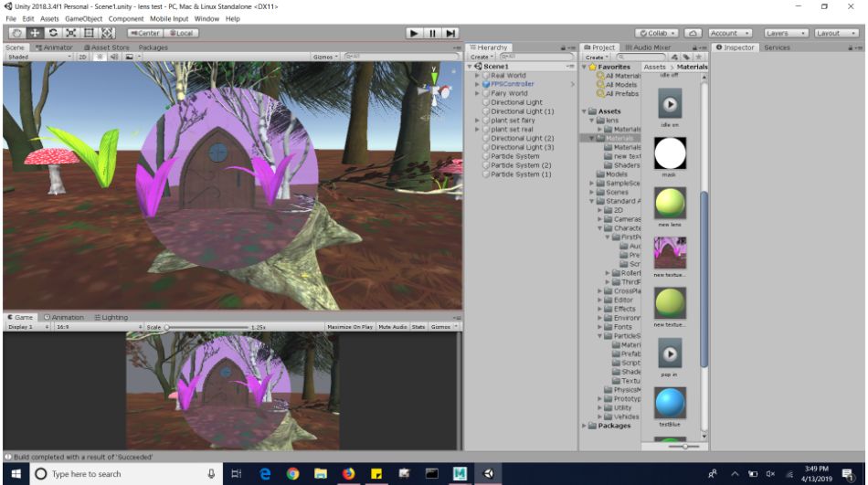The height and width of the screenshot is (485, 868).
Task: Click Maximize On Play button
Action: [x=351, y=326]
